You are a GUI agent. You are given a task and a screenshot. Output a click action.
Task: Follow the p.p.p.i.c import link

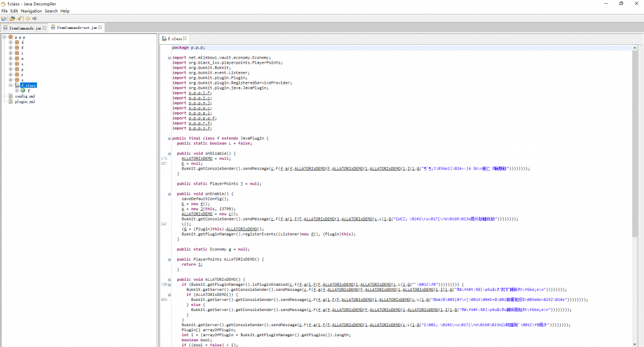point(200,98)
